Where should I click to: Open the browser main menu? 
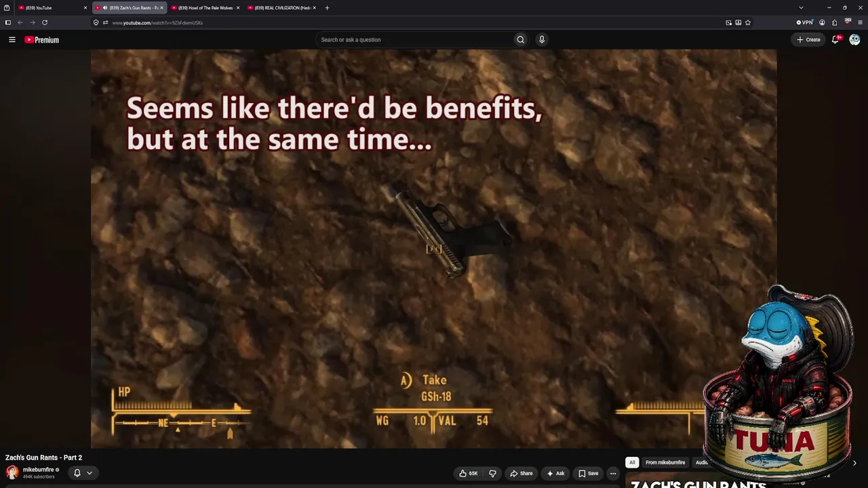[860, 22]
